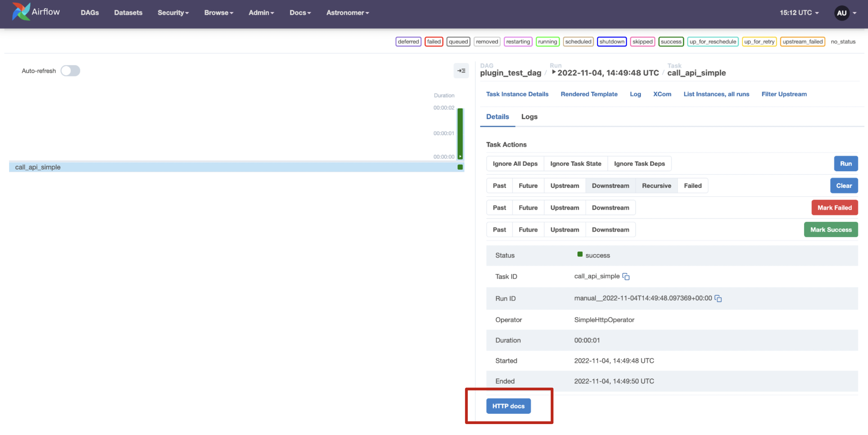Filter runs by the failed state badge
This screenshot has height=435, width=868.
pos(434,42)
